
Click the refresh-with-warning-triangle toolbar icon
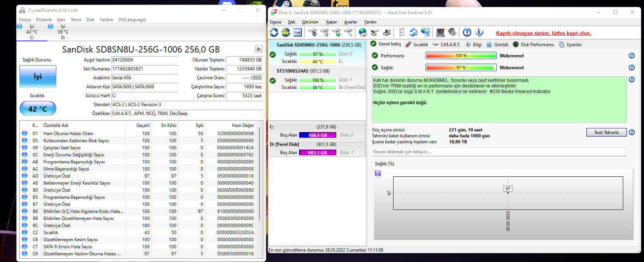[286, 32]
